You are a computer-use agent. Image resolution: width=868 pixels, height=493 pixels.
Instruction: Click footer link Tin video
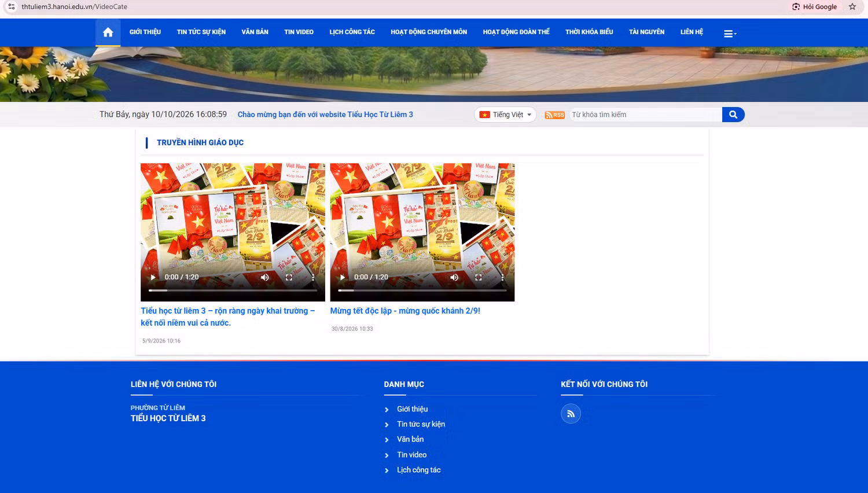pos(411,455)
